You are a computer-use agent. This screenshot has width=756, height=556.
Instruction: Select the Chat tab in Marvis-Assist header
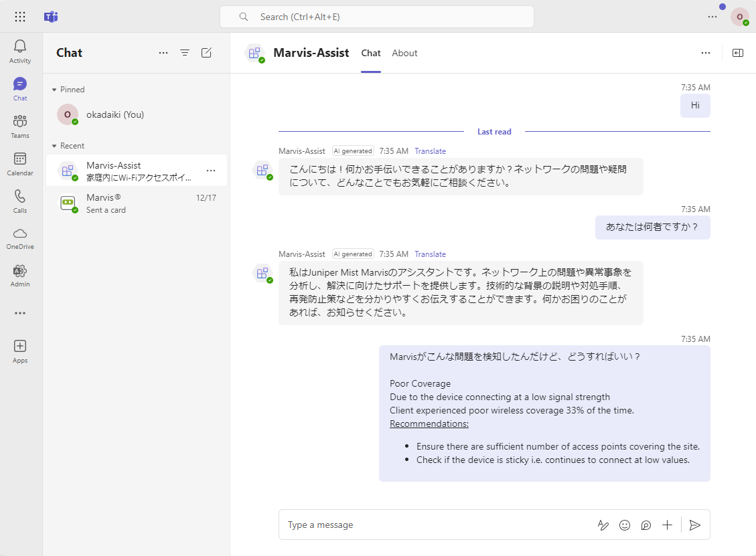coord(371,53)
